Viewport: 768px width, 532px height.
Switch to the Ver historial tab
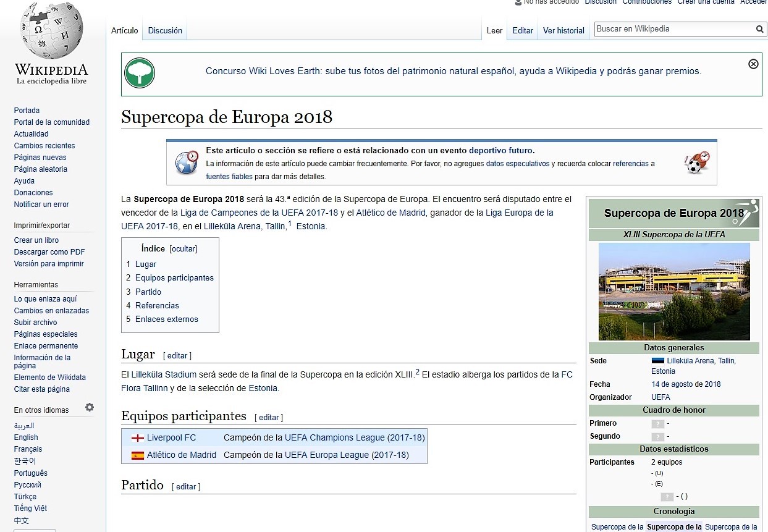[563, 30]
